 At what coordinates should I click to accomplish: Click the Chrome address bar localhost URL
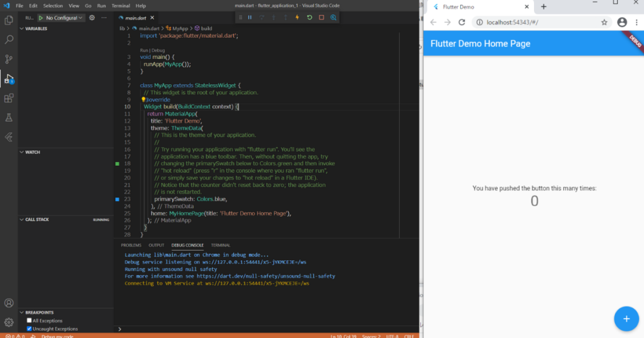512,22
